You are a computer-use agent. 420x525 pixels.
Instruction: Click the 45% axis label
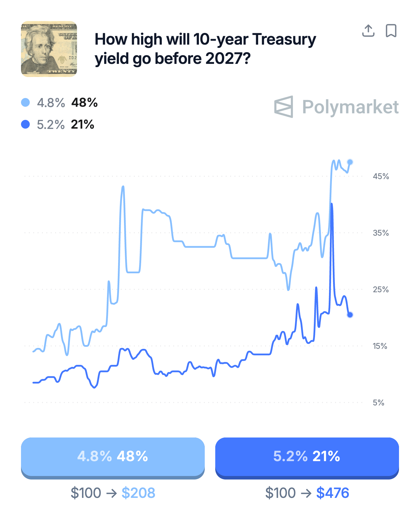pos(381,176)
